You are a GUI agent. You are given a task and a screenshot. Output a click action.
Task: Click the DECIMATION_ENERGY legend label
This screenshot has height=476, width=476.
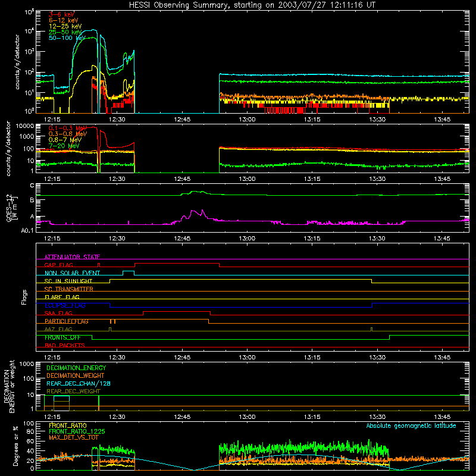pos(76,368)
